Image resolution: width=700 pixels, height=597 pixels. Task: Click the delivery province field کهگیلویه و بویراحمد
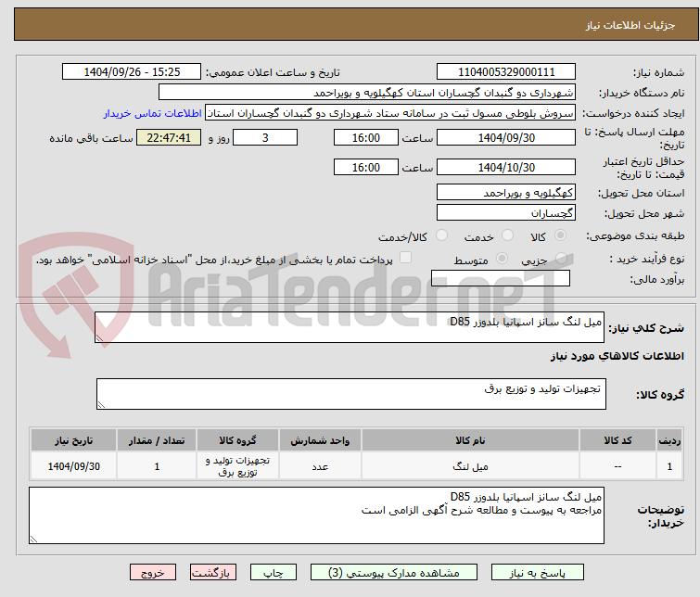[506, 193]
